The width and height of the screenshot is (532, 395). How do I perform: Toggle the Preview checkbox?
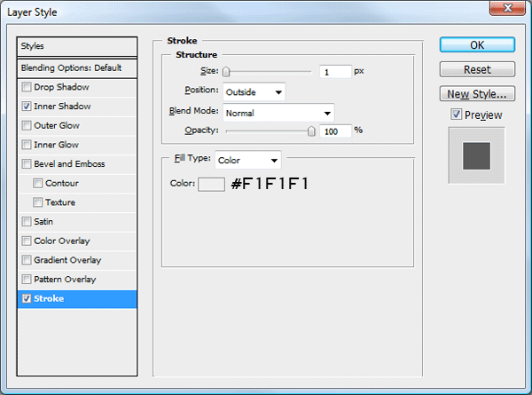click(x=457, y=115)
